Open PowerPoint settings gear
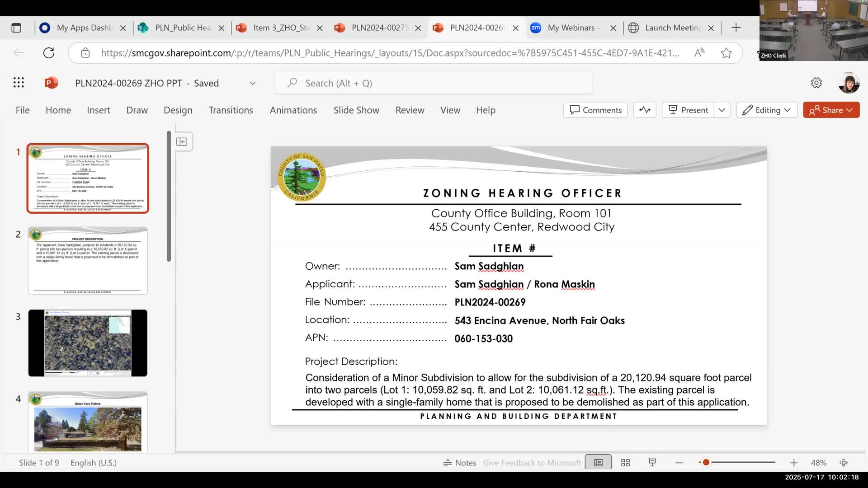868x488 pixels. pyautogui.click(x=816, y=82)
